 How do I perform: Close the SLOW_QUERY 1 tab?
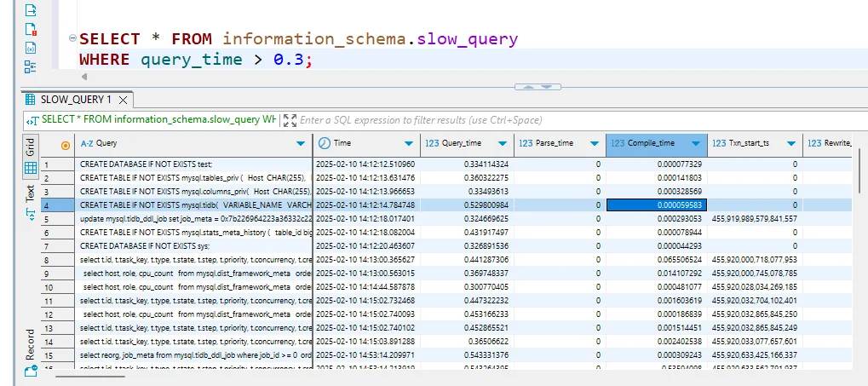click(121, 101)
